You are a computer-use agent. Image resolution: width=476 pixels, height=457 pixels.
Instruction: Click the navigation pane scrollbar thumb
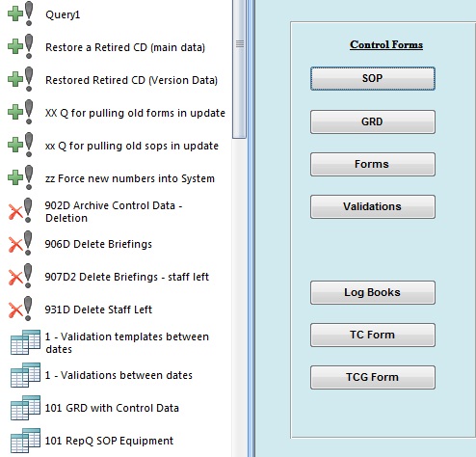240,69
